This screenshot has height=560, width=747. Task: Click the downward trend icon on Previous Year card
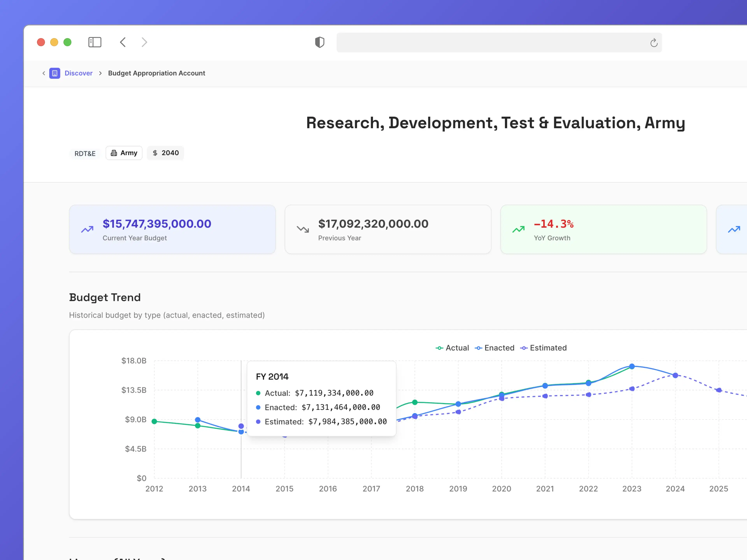[303, 229]
